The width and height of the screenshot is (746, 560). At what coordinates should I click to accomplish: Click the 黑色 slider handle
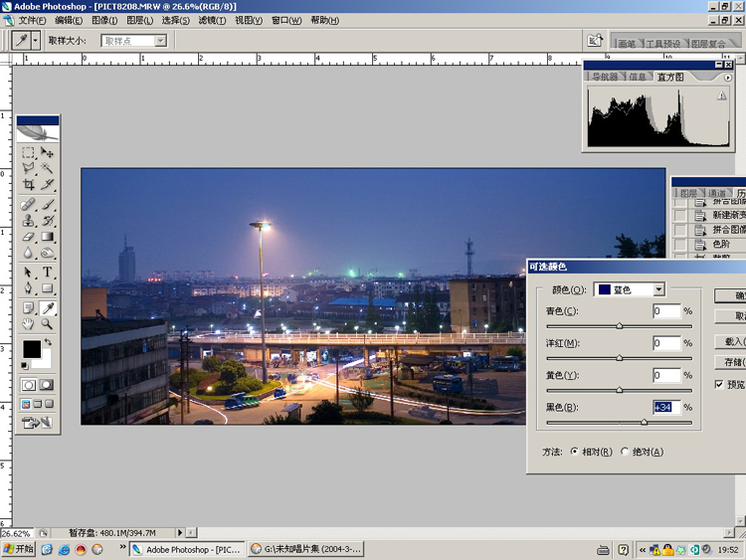[644, 422]
